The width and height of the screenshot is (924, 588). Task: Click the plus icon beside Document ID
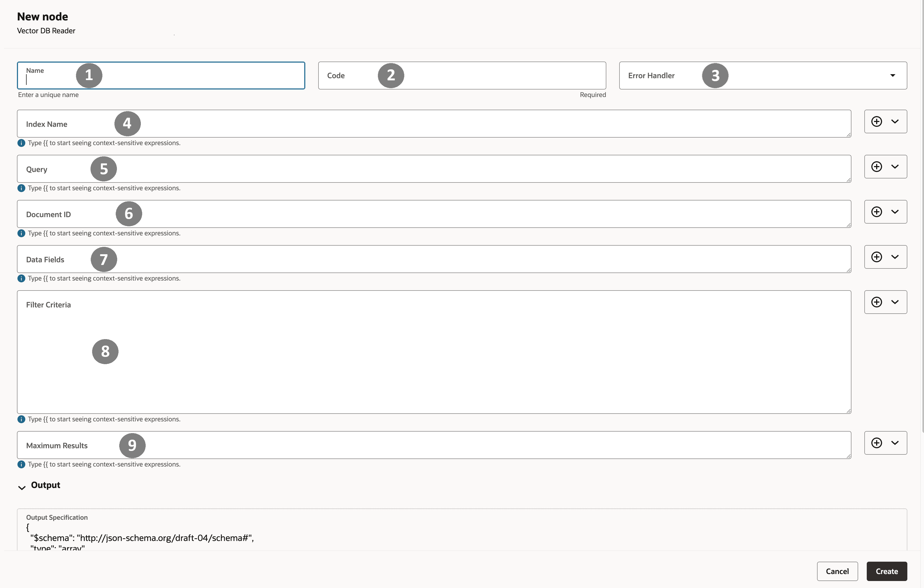point(876,212)
